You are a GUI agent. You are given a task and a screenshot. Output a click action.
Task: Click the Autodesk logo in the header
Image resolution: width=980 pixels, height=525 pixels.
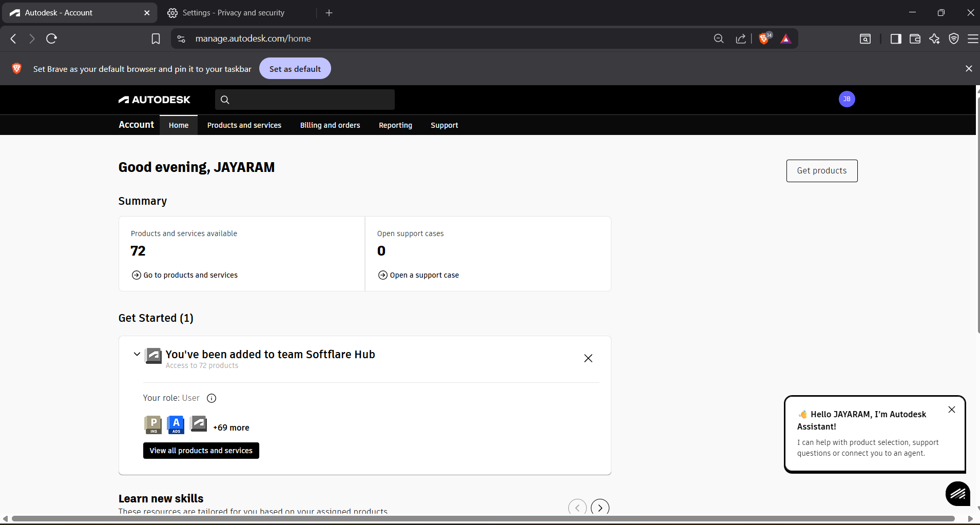pos(155,100)
